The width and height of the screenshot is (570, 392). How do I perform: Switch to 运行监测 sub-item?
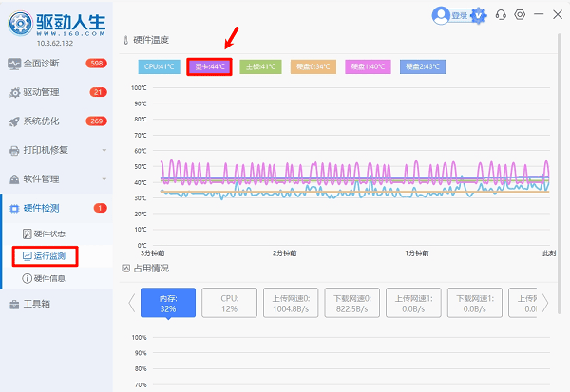coord(57,256)
